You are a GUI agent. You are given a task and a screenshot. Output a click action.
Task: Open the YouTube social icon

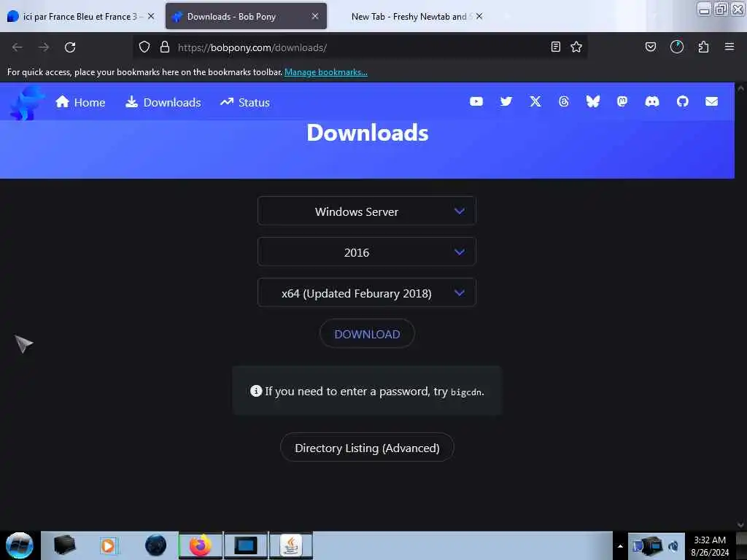pos(476,101)
